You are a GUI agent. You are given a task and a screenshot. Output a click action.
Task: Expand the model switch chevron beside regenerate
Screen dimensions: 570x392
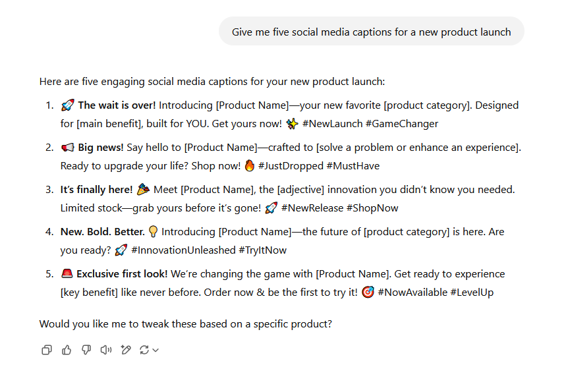[156, 350]
